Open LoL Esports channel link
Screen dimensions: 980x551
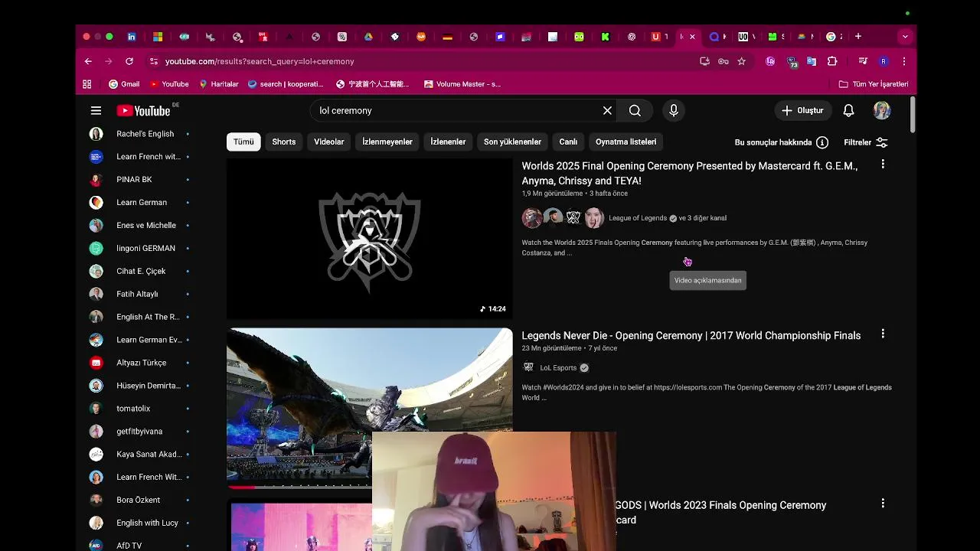[558, 367]
